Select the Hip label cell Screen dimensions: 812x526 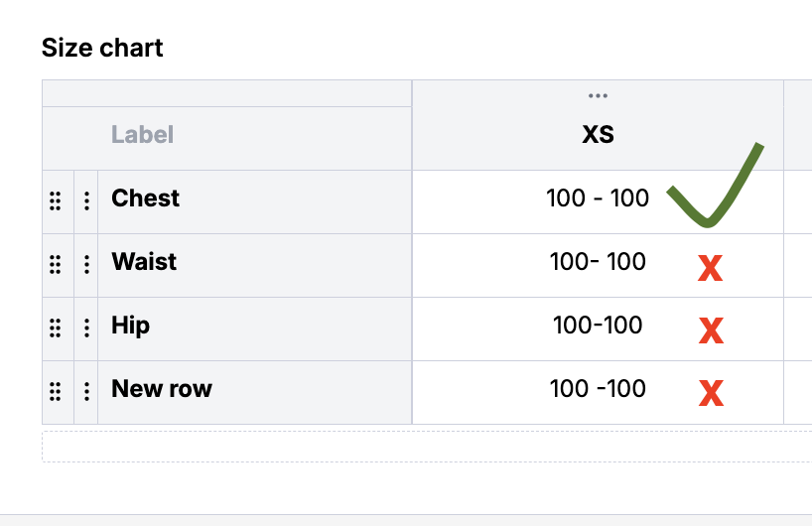coord(131,326)
